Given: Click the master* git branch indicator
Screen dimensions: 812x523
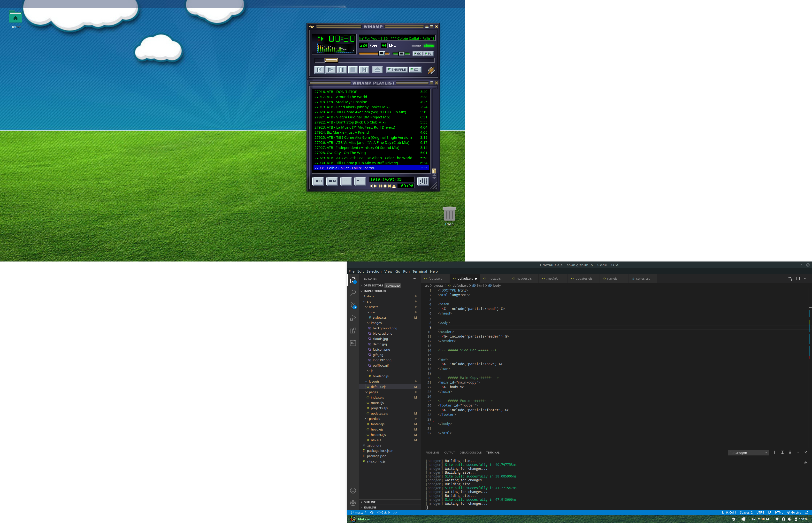Looking at the screenshot, I should click(358, 513).
